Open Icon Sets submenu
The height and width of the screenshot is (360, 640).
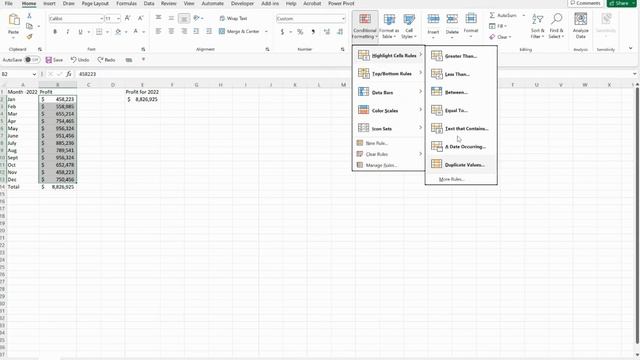point(389,128)
